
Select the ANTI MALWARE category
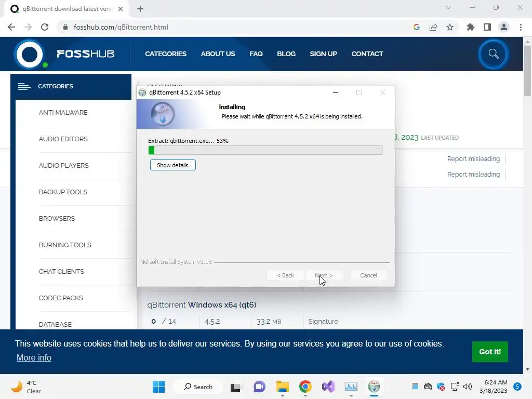[63, 113]
